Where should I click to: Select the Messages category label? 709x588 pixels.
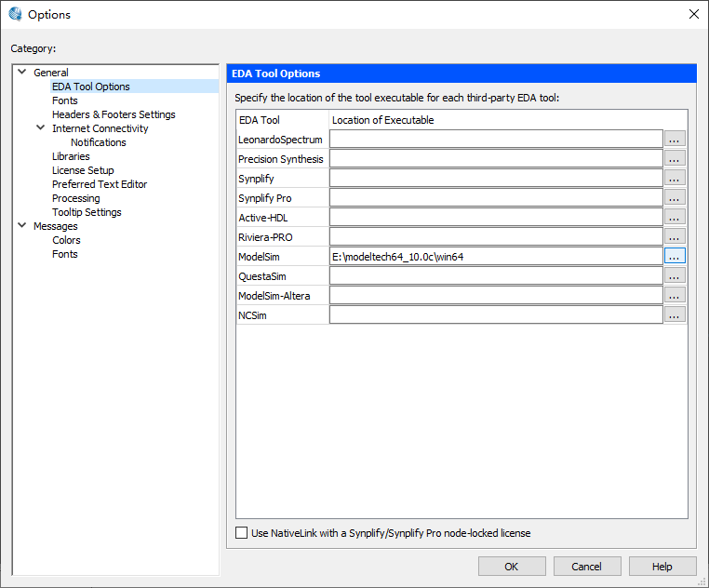coord(55,226)
